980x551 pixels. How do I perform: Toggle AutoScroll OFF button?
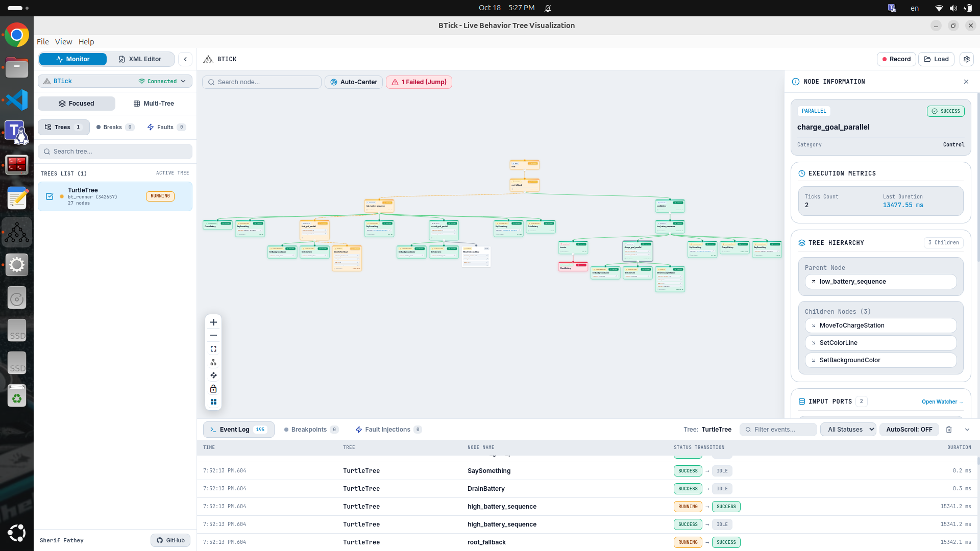point(909,430)
